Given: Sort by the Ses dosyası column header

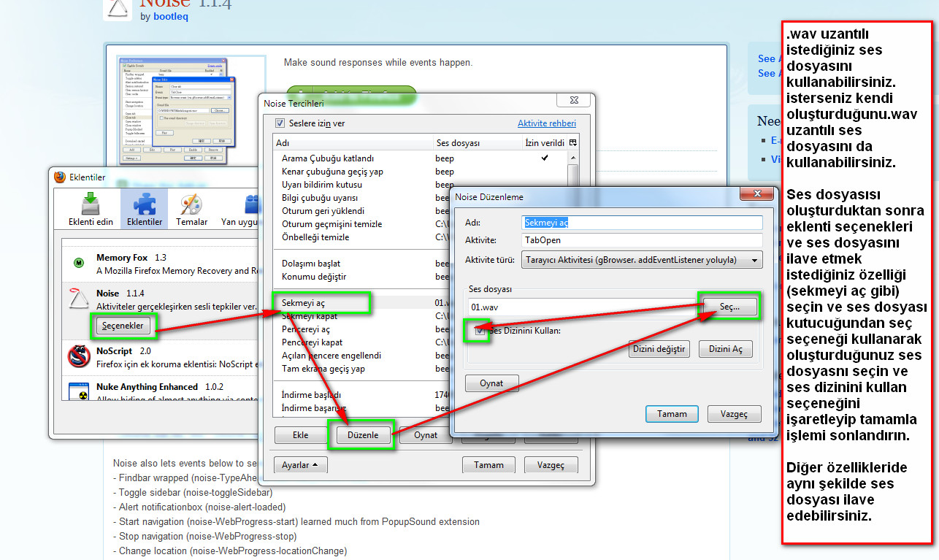Looking at the screenshot, I should 477,143.
